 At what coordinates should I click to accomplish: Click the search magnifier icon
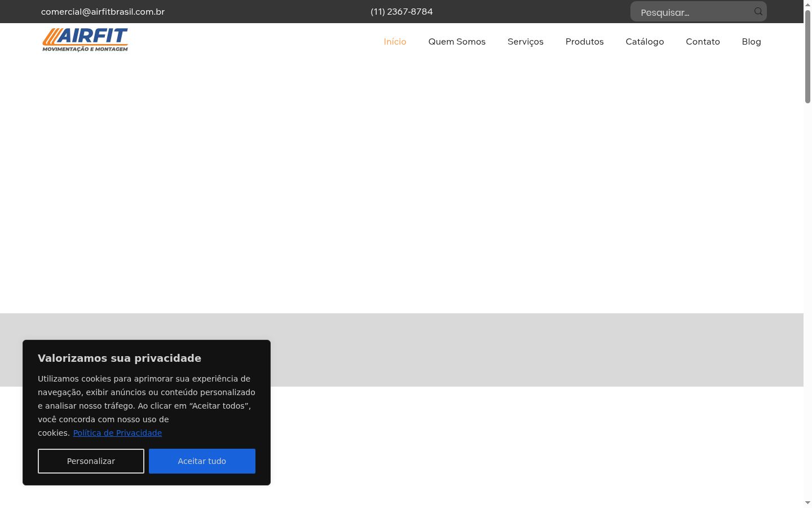tap(758, 11)
